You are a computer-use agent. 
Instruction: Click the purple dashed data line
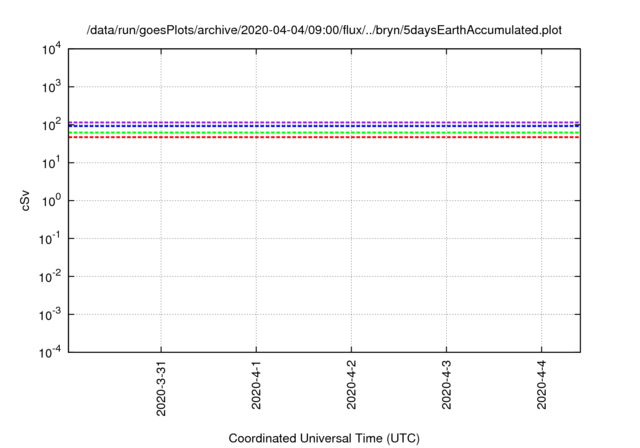(x=324, y=122)
